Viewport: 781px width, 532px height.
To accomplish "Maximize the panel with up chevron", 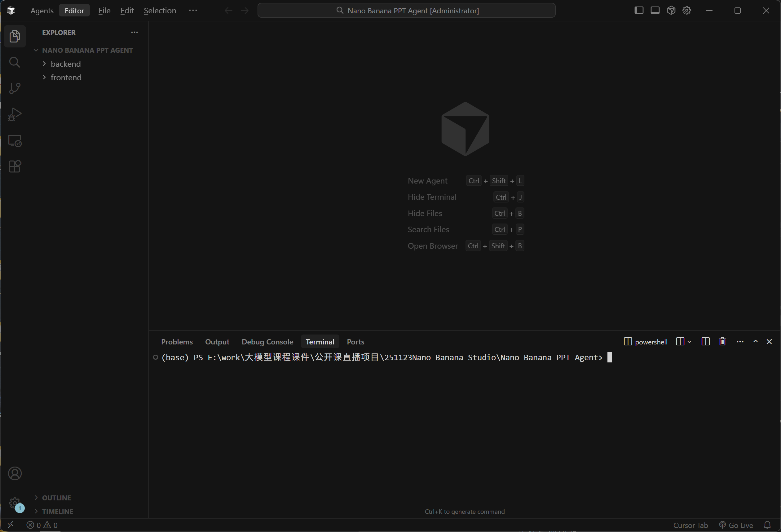I will click(x=756, y=341).
